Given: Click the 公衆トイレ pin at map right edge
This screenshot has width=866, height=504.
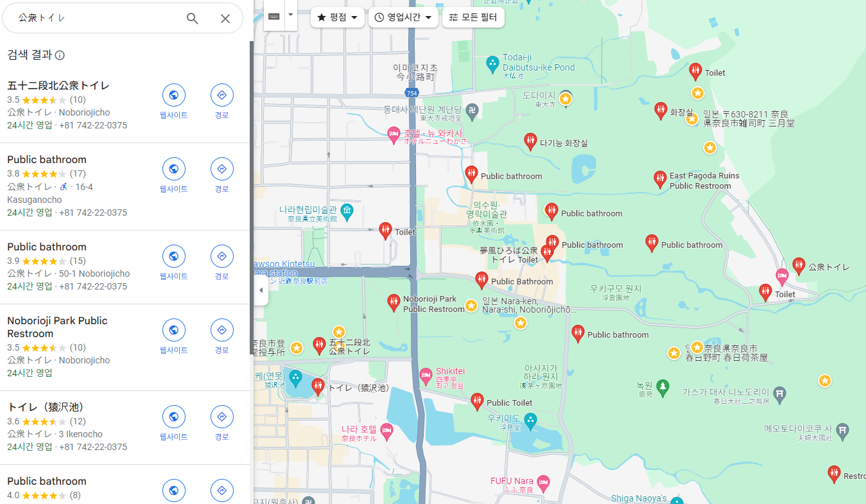Looking at the screenshot, I should [x=799, y=265].
